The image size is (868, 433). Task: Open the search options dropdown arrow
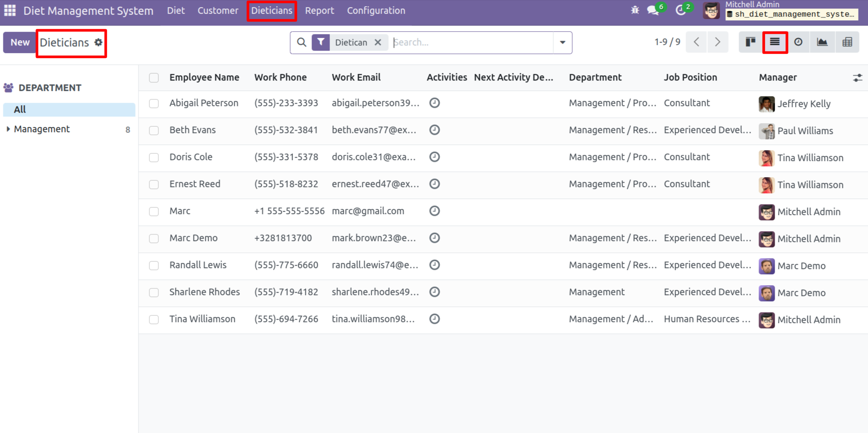pyautogui.click(x=562, y=43)
